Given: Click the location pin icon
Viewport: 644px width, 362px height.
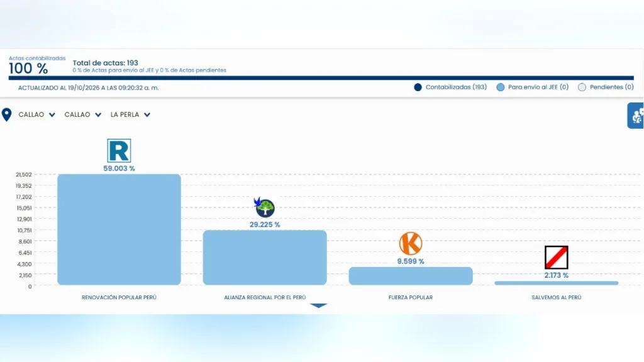Looking at the screenshot, I should (6, 114).
